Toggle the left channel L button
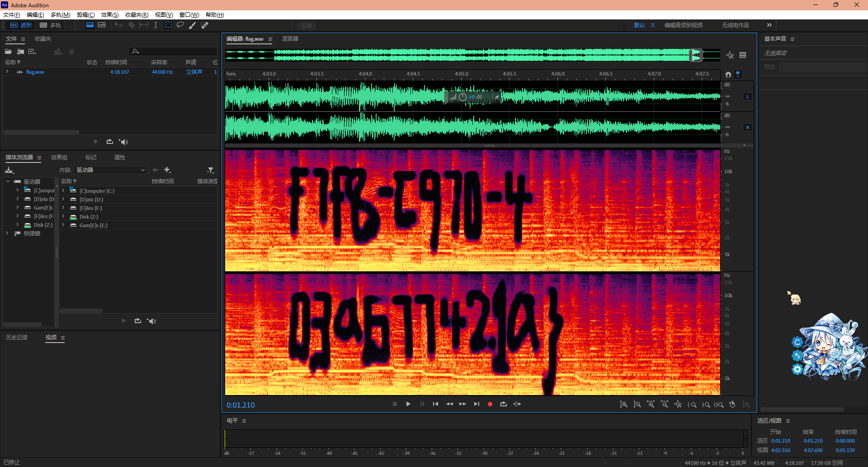868x467 pixels. click(748, 96)
